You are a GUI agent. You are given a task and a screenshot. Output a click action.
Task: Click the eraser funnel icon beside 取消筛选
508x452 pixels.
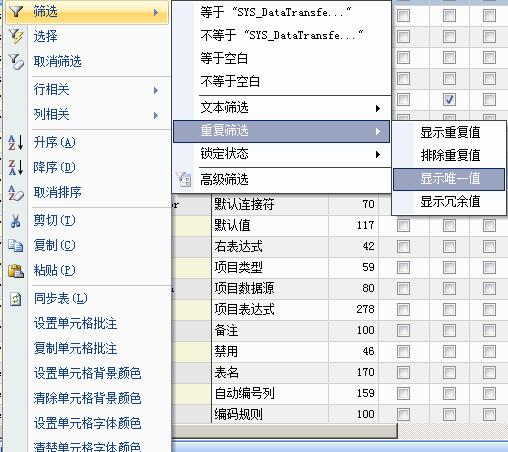[x=16, y=62]
